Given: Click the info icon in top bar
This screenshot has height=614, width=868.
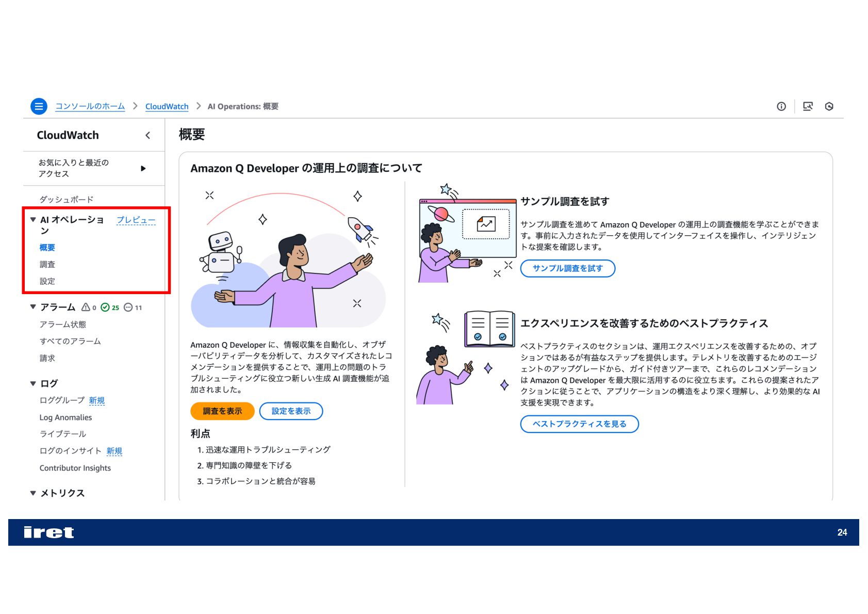Looking at the screenshot, I should point(781,106).
